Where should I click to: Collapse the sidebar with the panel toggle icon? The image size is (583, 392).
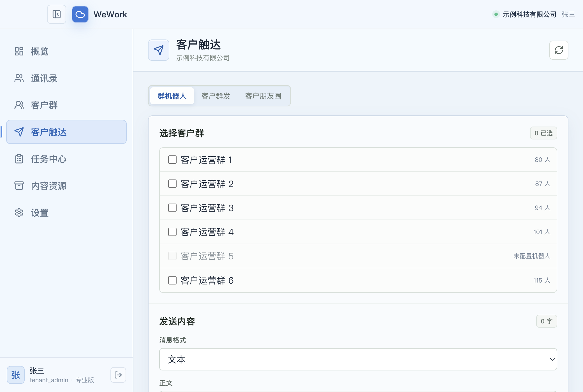pos(57,14)
